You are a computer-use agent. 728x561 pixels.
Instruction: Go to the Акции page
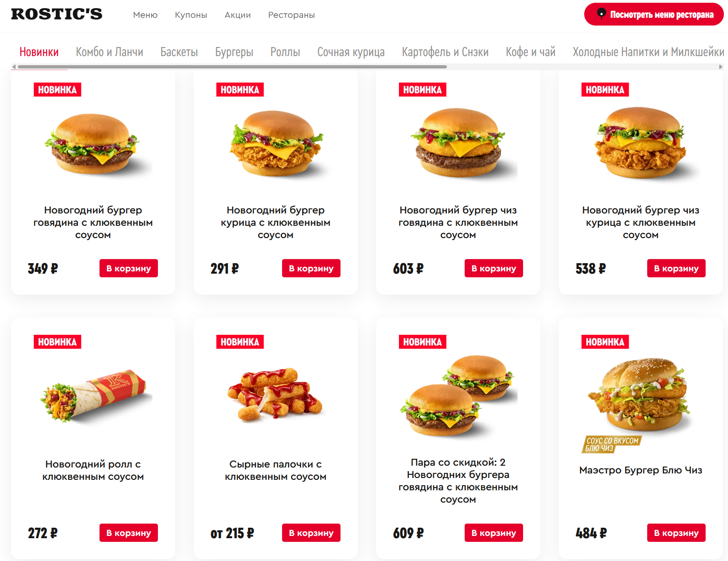coord(238,15)
